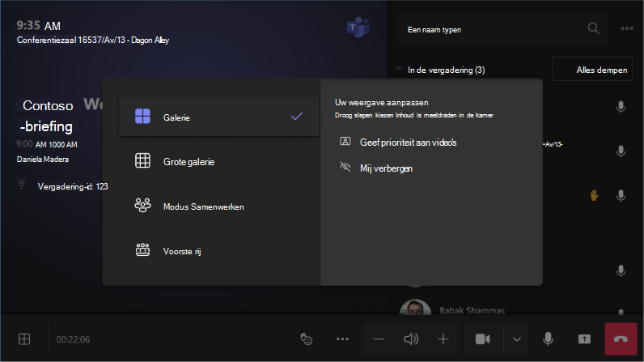Click Babak Shammas avatar thumbnail
644x362 pixels.
coord(415,308)
